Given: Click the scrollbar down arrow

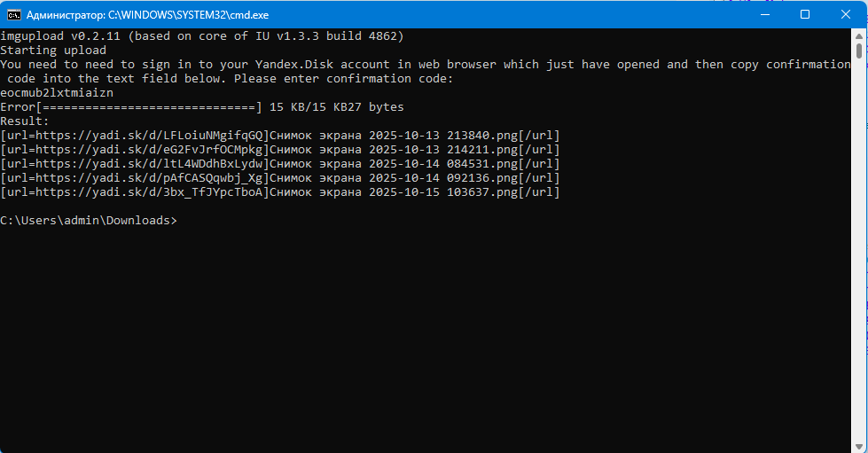Looking at the screenshot, I should point(860,446).
